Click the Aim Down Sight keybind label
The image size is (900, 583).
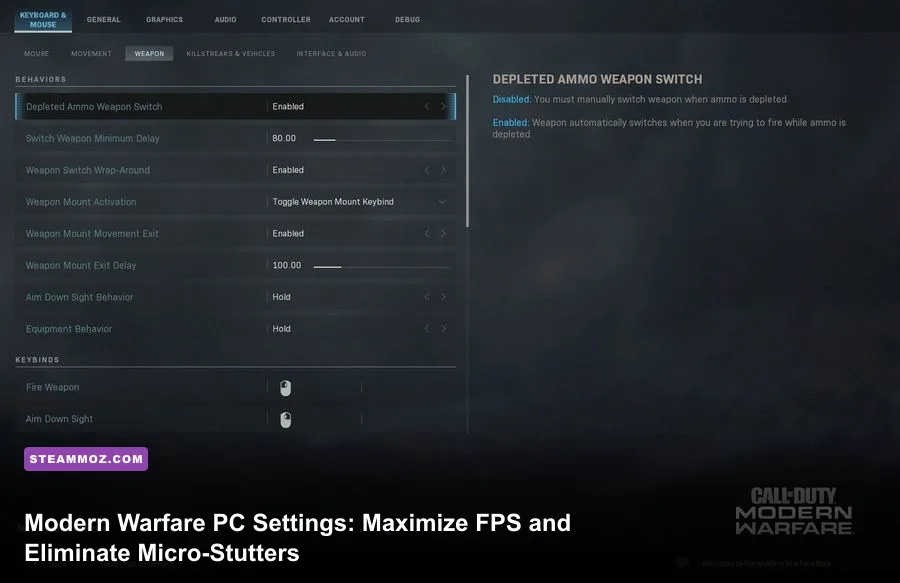pyautogui.click(x=59, y=419)
